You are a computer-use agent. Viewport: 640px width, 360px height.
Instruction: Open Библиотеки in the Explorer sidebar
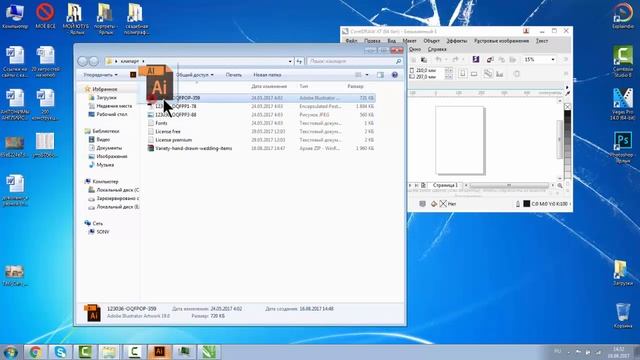106,131
